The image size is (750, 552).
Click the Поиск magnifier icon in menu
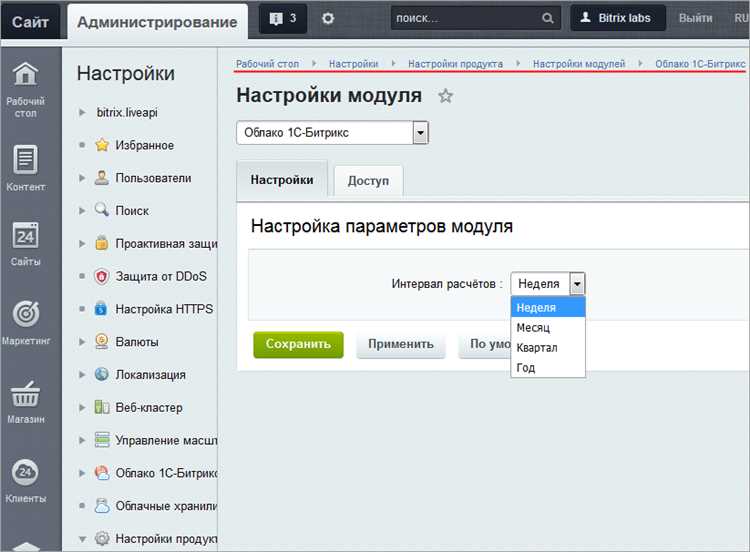[101, 210]
